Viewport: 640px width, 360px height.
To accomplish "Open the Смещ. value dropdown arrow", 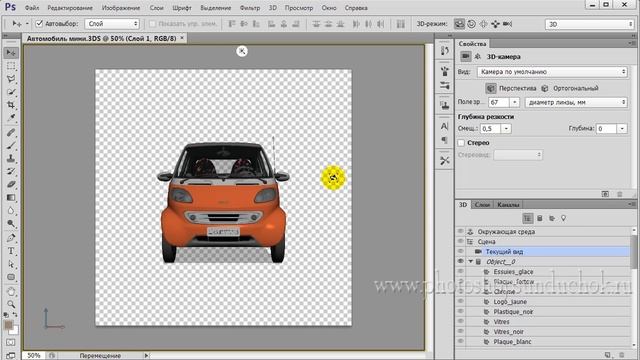I will [506, 129].
